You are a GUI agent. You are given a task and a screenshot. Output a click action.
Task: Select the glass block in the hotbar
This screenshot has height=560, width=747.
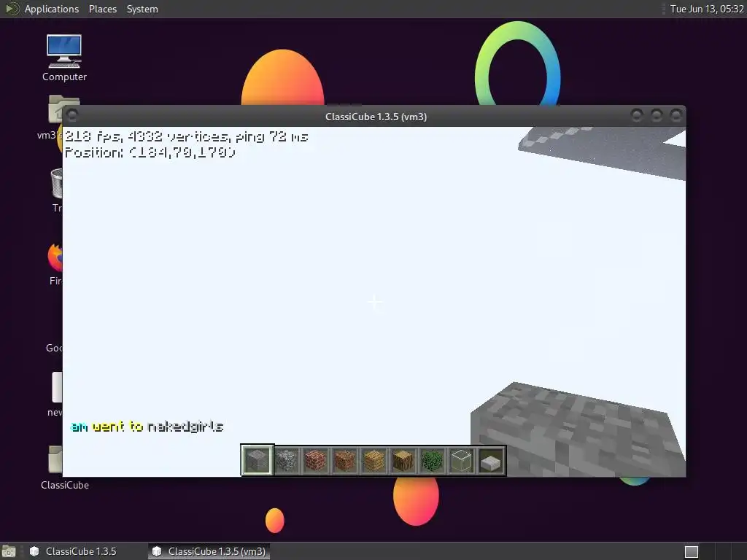tap(461, 461)
